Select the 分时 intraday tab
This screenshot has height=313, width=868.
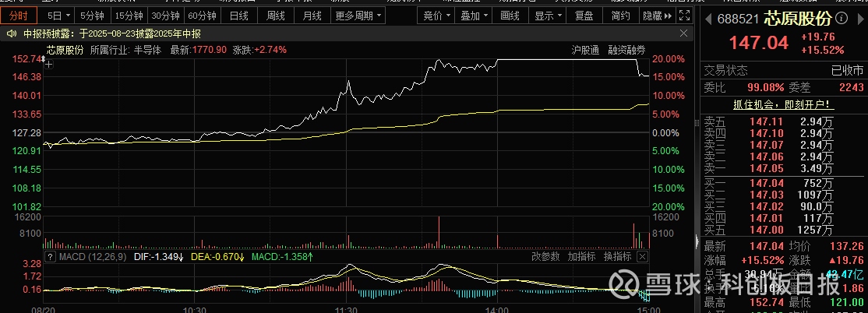point(18,16)
